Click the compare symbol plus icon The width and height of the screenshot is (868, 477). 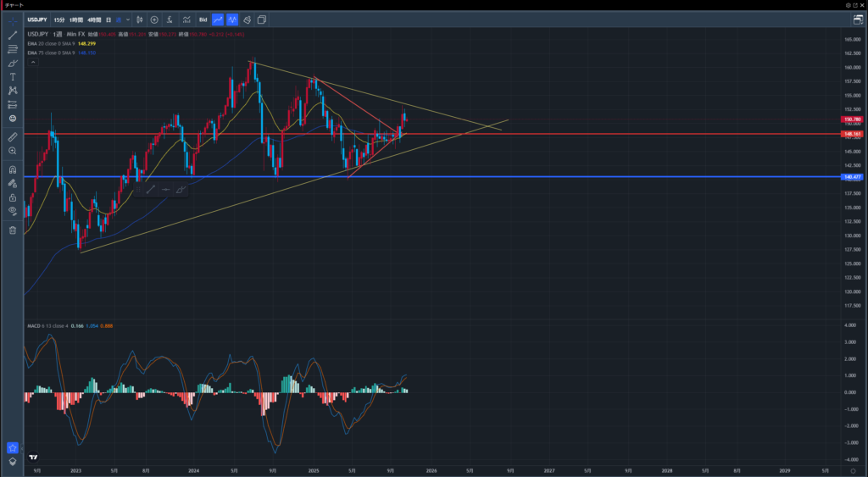(154, 19)
